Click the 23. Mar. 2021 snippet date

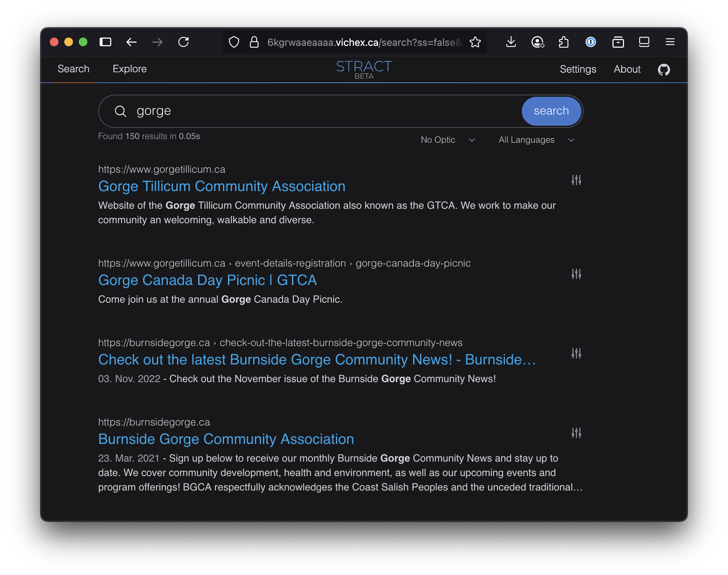(x=129, y=458)
